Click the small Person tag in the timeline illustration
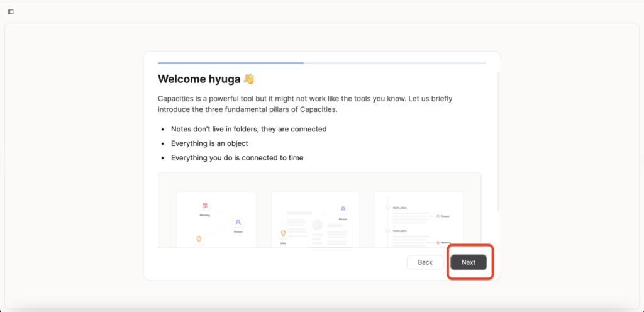 pyautogui.click(x=443, y=216)
